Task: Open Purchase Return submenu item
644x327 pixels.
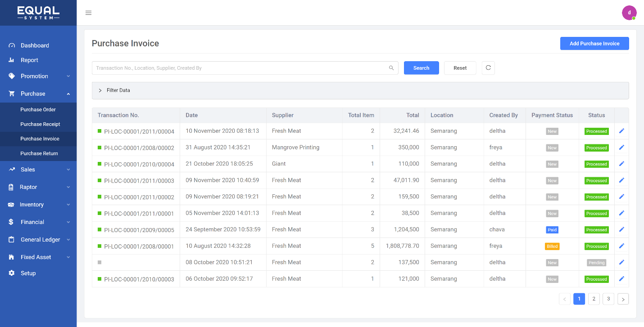Action: coord(39,153)
